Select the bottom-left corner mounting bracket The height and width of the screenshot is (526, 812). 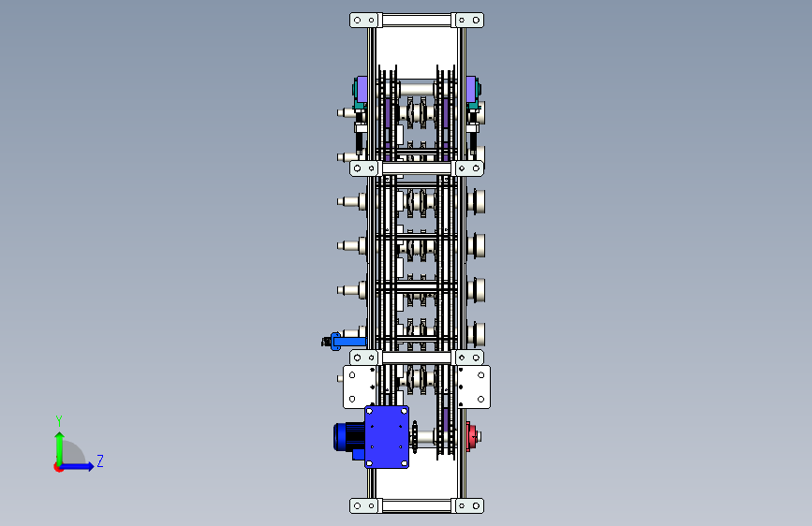click(365, 505)
